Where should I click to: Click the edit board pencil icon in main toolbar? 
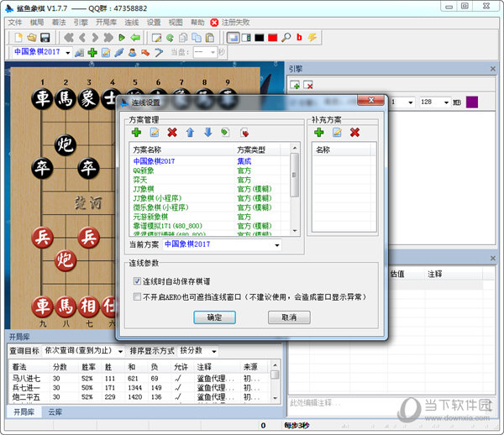(x=156, y=38)
